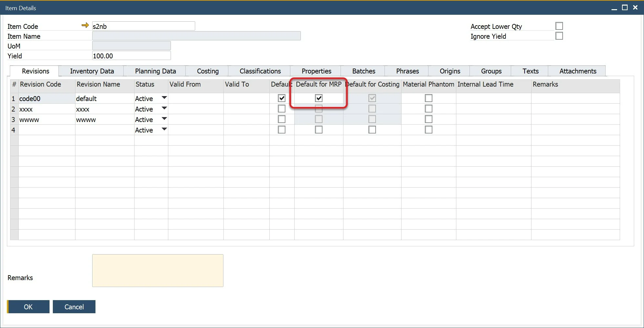Expand Status dropdown for revision xxxx

pos(164,109)
